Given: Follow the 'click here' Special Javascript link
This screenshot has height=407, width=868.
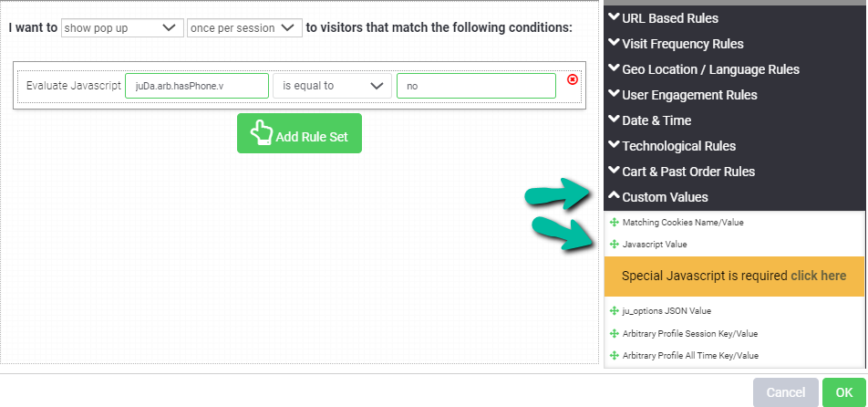Looking at the screenshot, I should (818, 276).
